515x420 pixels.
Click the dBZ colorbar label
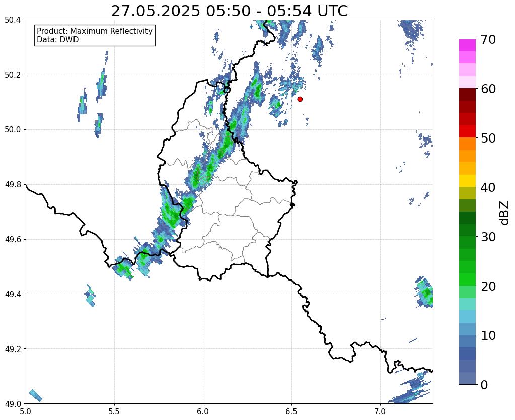click(505, 213)
